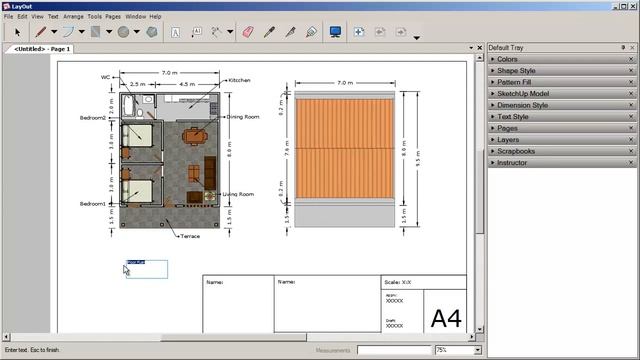Open the View menu
Image resolution: width=640 pixels, height=360 pixels.
(x=37, y=17)
